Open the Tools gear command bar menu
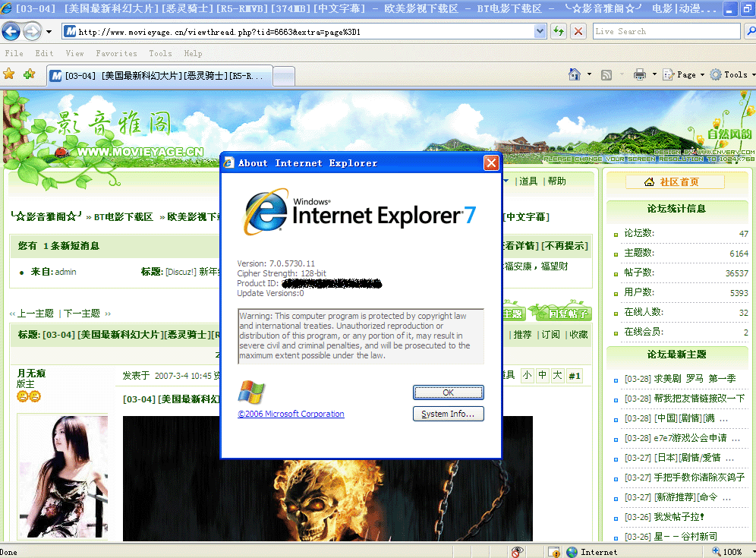Screen dimensions: 756x558 click(x=732, y=74)
